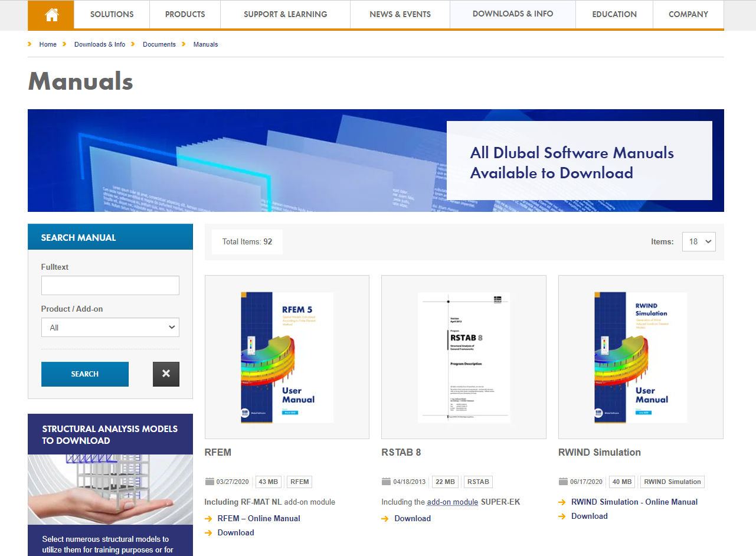The image size is (756, 556).
Task: Click the RWIND Simulation manual cover
Action: click(641, 357)
